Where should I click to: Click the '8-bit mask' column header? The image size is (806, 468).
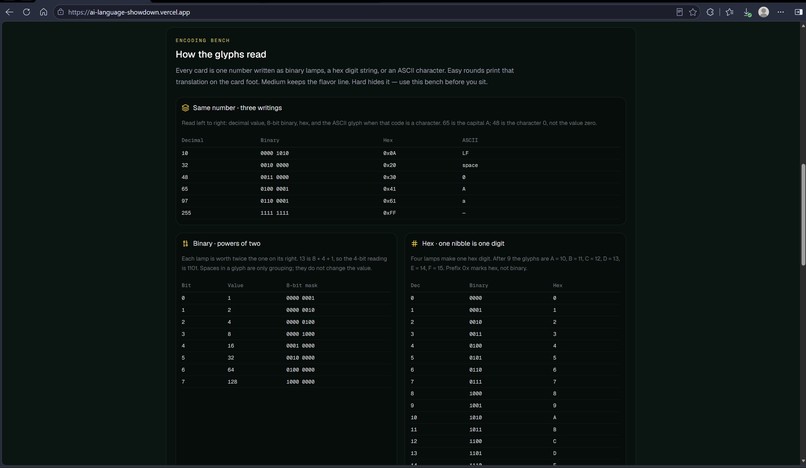coord(302,285)
